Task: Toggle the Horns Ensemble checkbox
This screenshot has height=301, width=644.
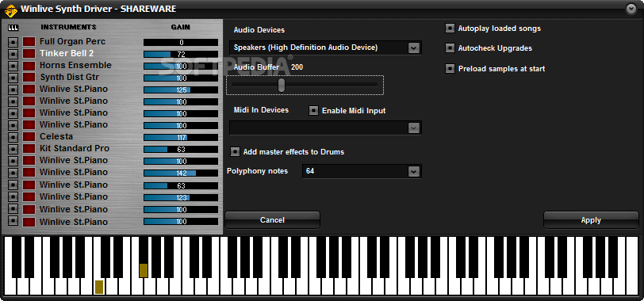Action: (x=13, y=66)
